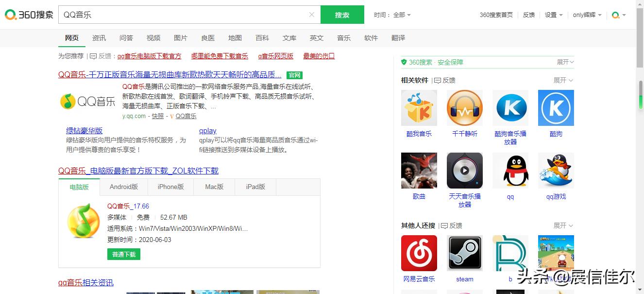The height and width of the screenshot is (294, 644).
Task: Click the qq游戏 surfing penguin icon
Action: click(556, 171)
